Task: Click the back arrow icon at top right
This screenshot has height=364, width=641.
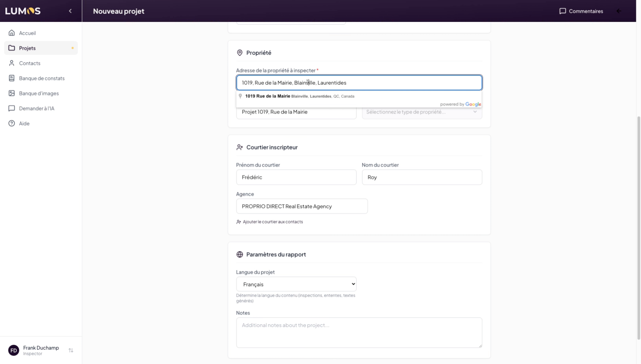Action: pos(619,11)
